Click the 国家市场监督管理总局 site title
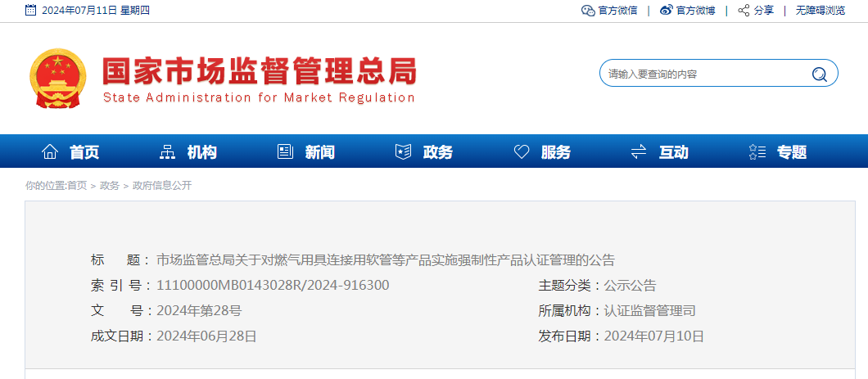This screenshot has width=868, height=379. click(259, 71)
